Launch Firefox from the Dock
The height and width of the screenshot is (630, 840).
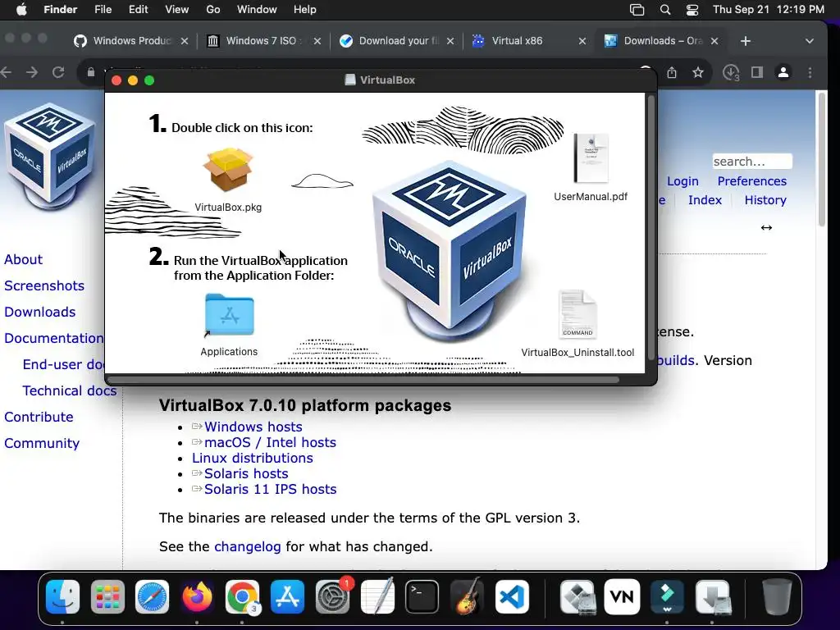tap(197, 597)
